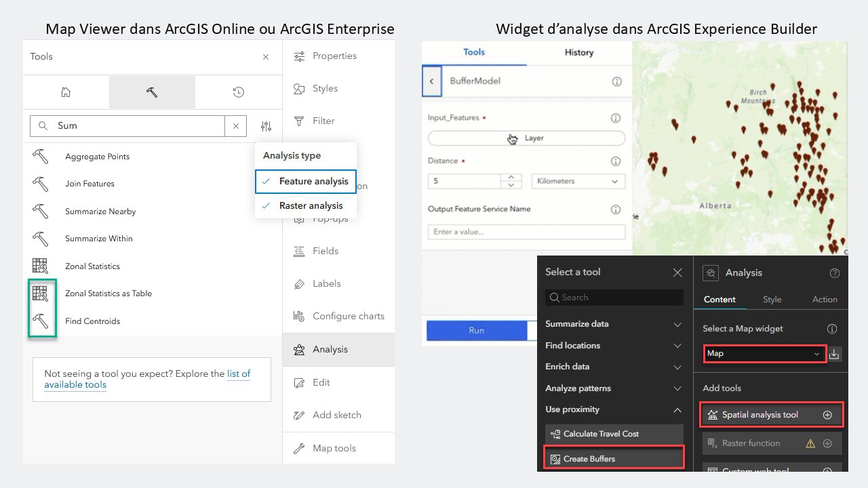Viewport: 868px width, 488px height.
Task: Click the tool Search box
Action: click(x=614, y=298)
